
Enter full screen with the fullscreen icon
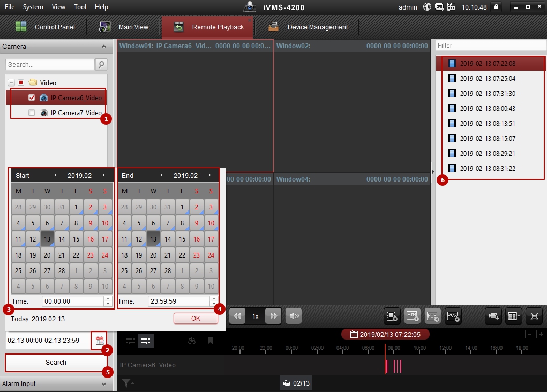[x=534, y=316]
